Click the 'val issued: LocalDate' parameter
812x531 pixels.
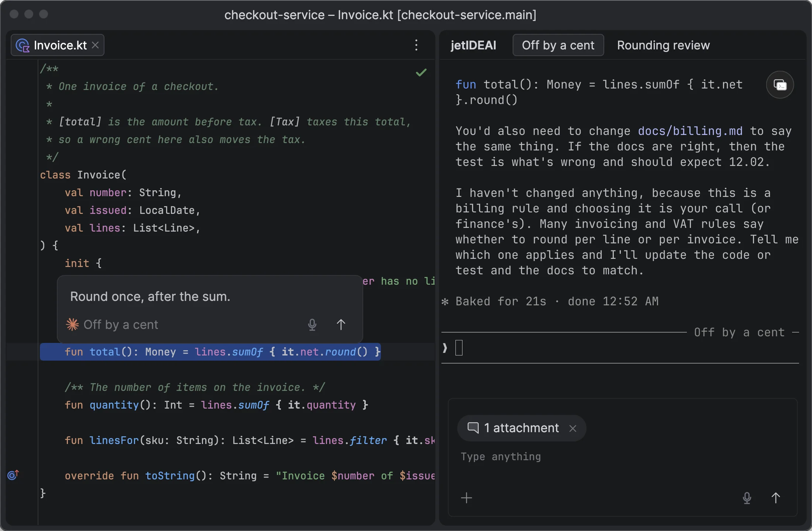click(x=133, y=210)
